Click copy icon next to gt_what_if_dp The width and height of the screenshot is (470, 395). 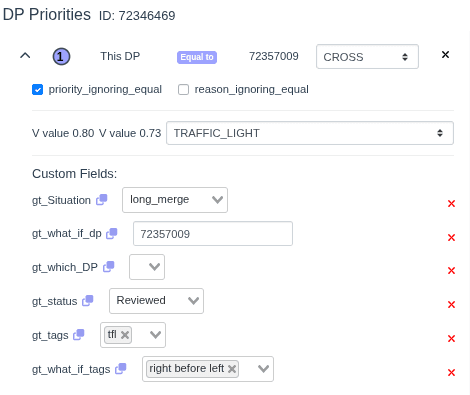[x=112, y=233]
